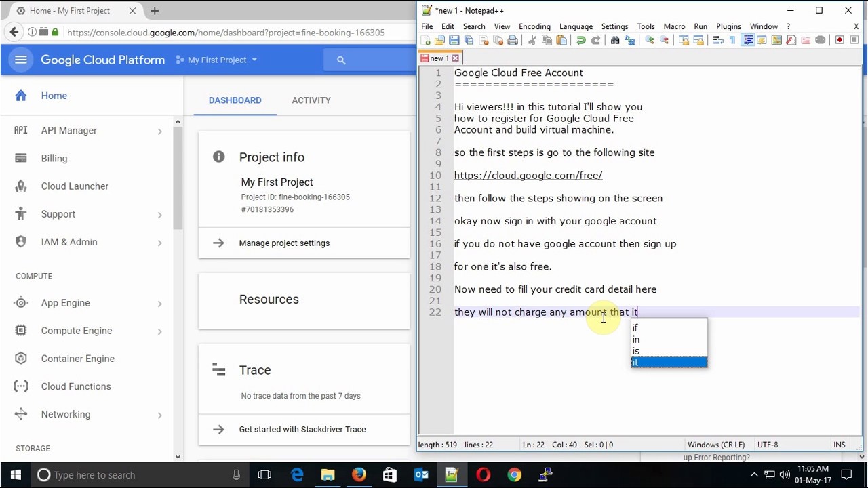Click Manage project settings link
This screenshot has height=488, width=868.
click(x=284, y=243)
